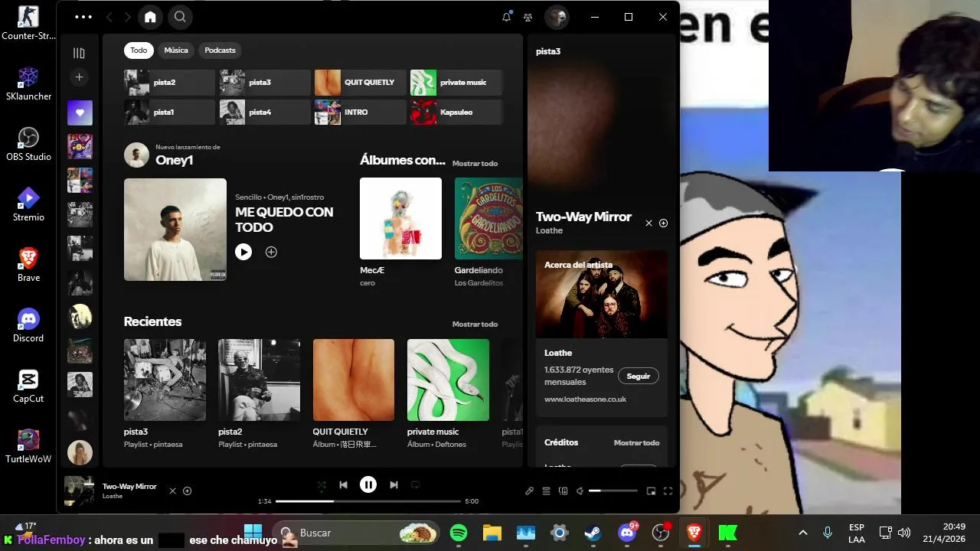Screen dimensions: 980x551
Task: Open the Windows Start menu
Action: pyautogui.click(x=253, y=533)
